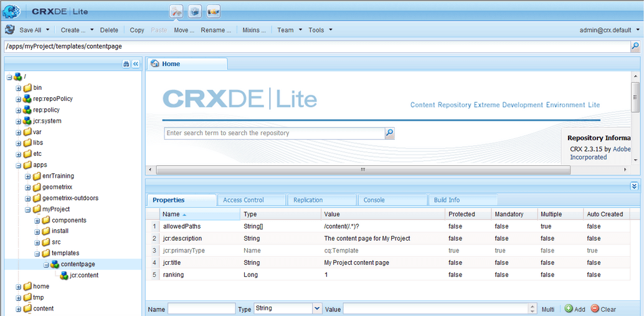Click the rep:repoPolicy node icon
644x316 pixels.
(x=27, y=98)
